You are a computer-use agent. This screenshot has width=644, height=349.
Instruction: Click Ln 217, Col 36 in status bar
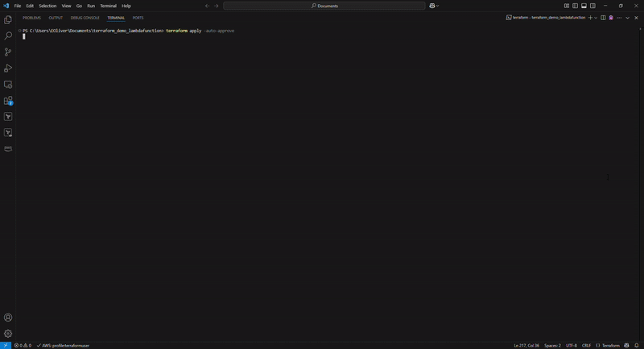(x=526, y=345)
